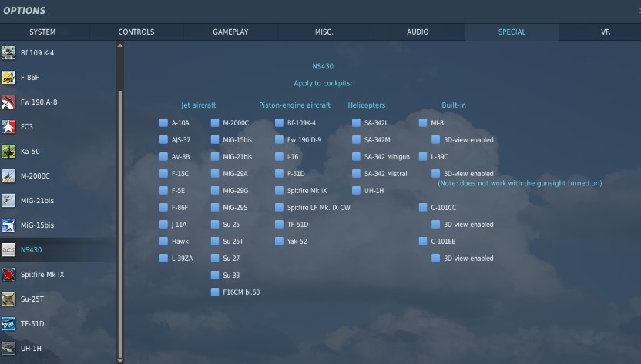Toggle the UH-1H helicopter checkbox
The image size is (641, 364).
pyautogui.click(x=357, y=190)
